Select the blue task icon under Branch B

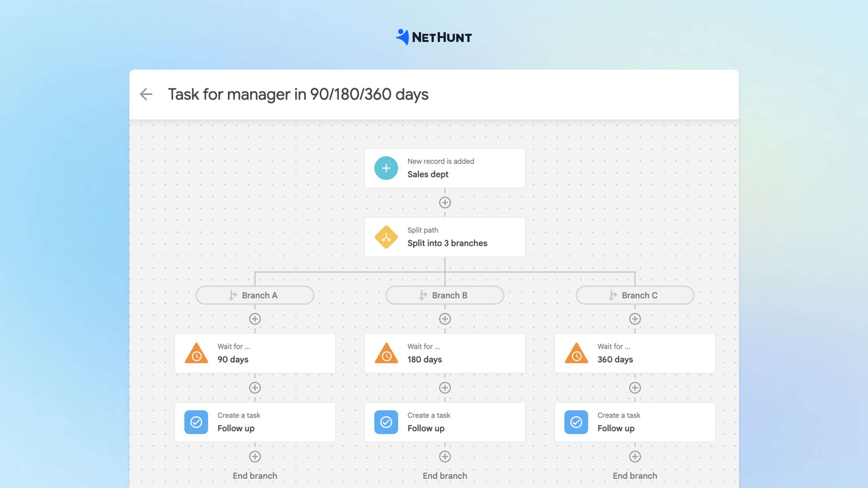coord(385,422)
